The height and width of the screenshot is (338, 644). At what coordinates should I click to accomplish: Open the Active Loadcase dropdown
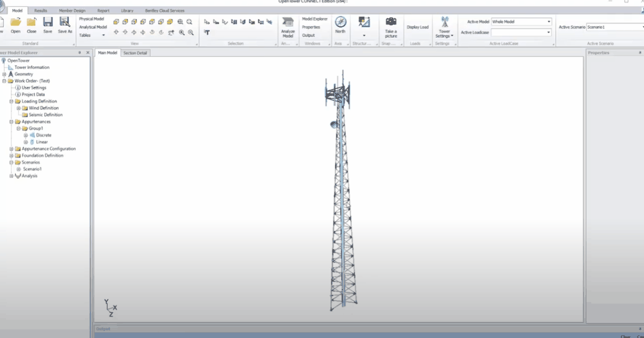coord(549,32)
